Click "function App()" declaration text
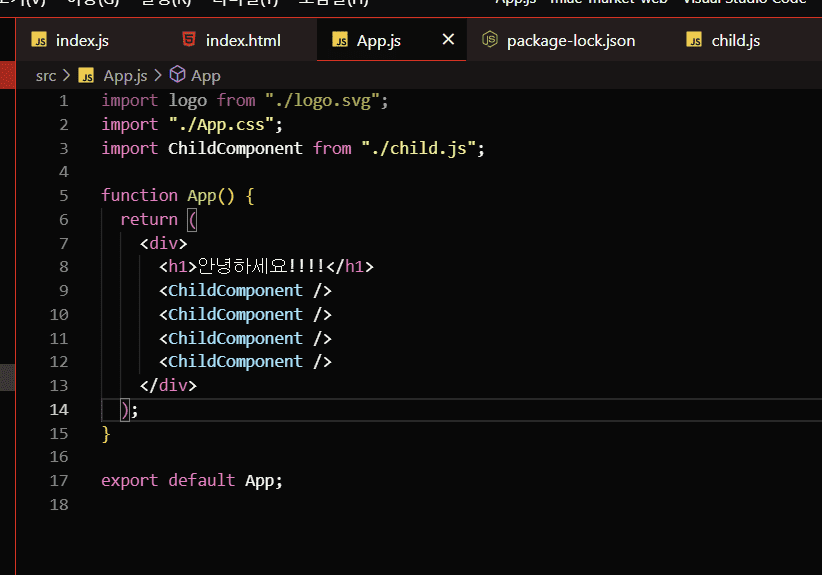This screenshot has width=822, height=575. point(168,196)
